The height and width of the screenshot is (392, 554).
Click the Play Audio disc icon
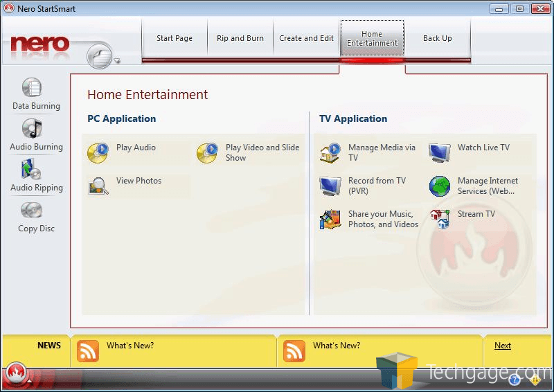(98, 152)
